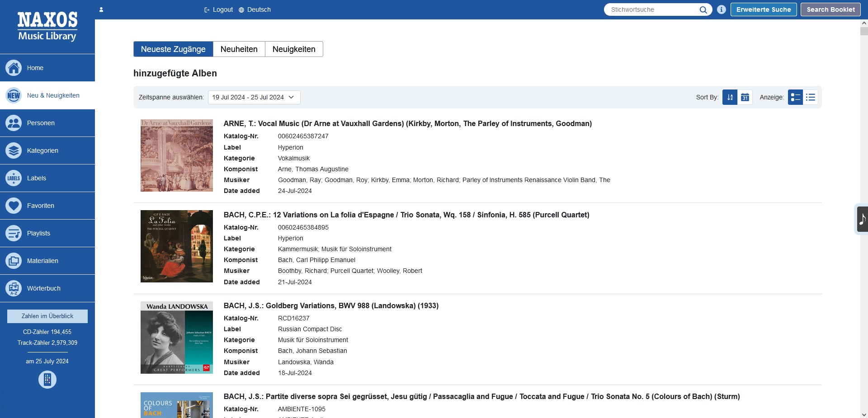Open the Home sidebar icon
The height and width of the screenshot is (418, 868).
coord(14,68)
